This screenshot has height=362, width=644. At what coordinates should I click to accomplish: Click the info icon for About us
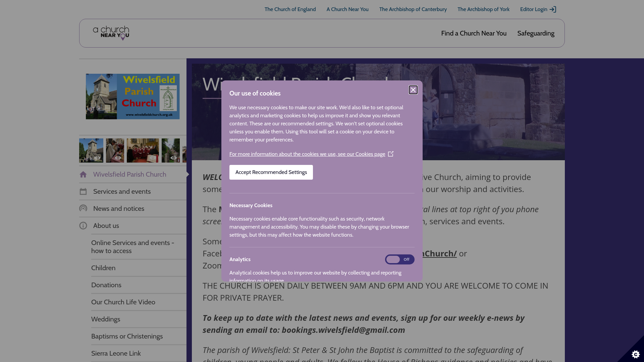tap(83, 226)
